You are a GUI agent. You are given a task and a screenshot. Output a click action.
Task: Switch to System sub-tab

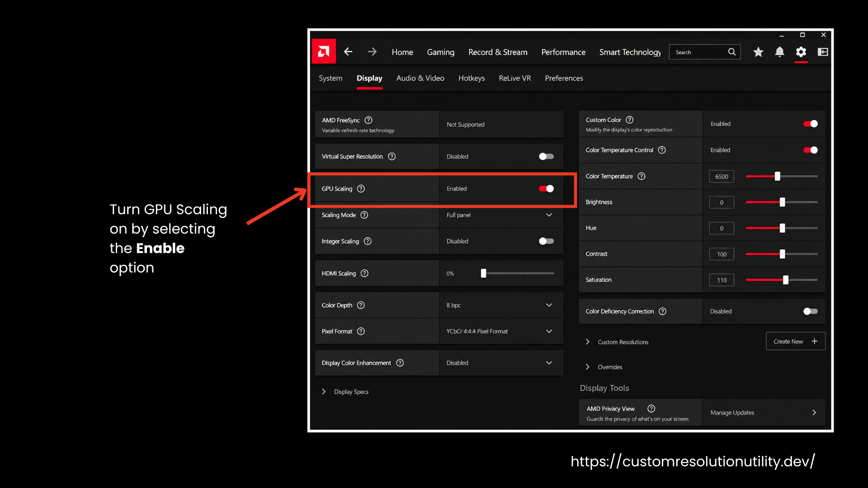point(330,78)
